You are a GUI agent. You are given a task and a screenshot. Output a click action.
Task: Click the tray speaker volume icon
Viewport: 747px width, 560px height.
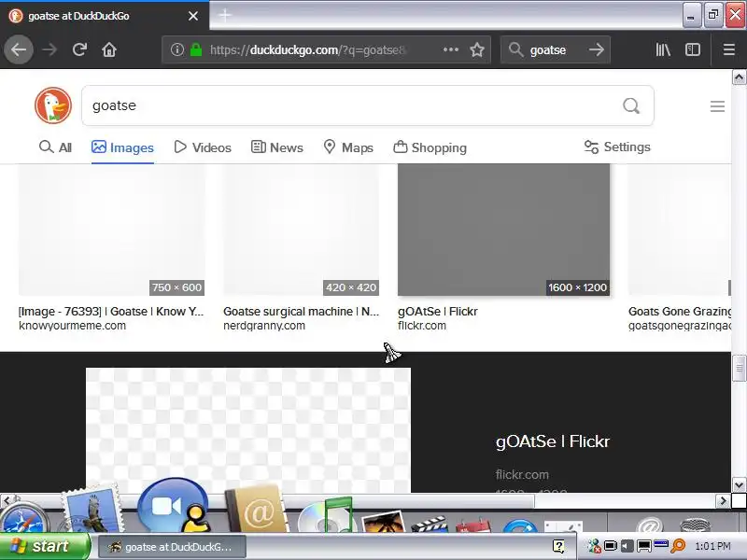627,546
